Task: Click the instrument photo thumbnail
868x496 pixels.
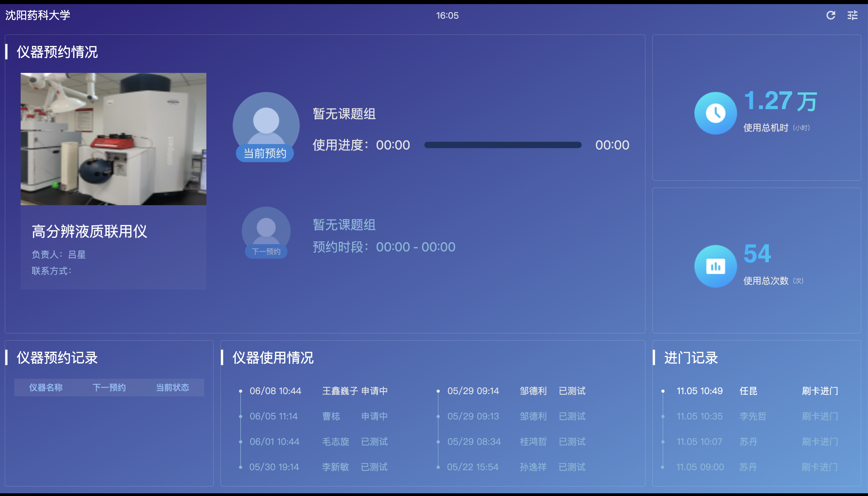Action: coord(113,139)
